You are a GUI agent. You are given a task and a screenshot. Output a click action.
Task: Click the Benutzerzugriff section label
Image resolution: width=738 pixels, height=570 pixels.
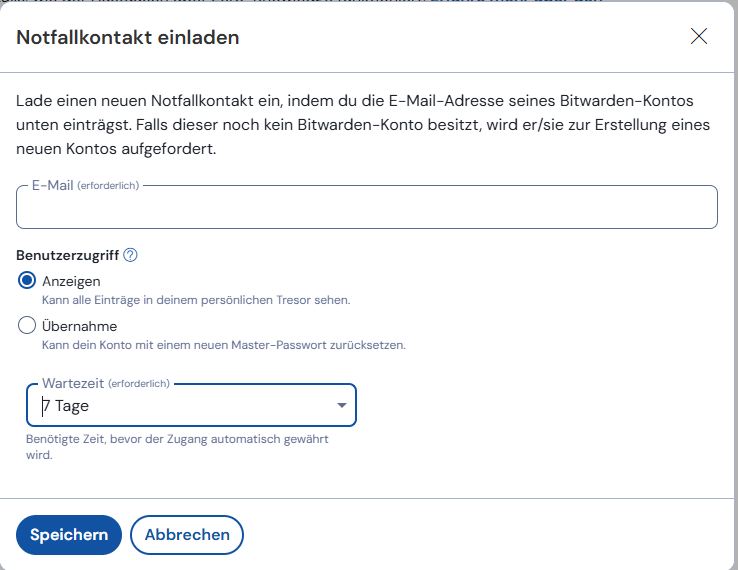pyautogui.click(x=68, y=255)
